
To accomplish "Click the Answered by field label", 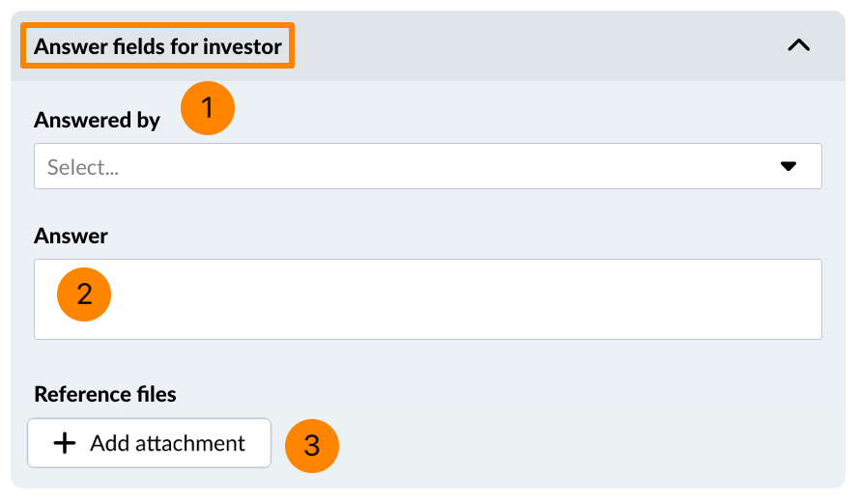I will pos(97,120).
